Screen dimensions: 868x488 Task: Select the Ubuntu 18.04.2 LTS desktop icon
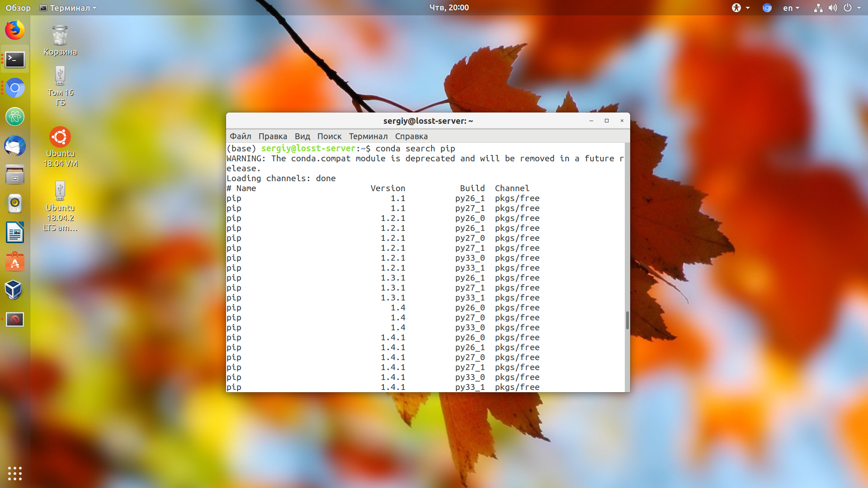click(60, 206)
